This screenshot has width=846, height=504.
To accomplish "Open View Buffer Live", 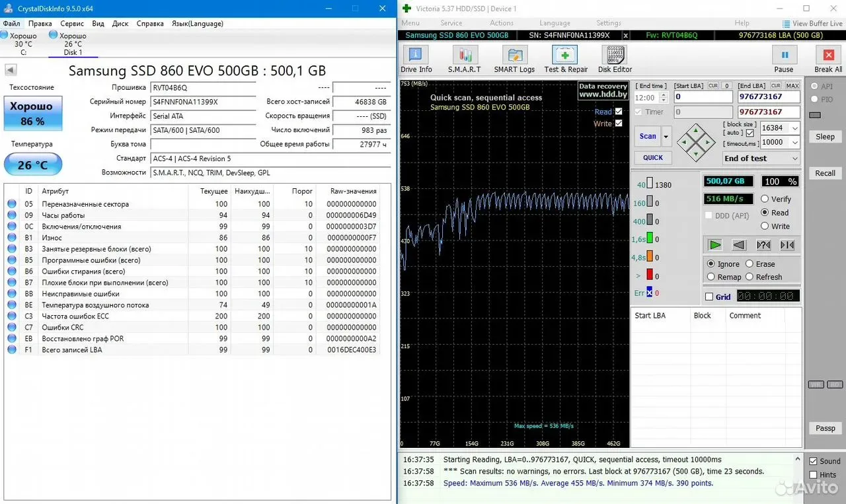I will point(812,23).
